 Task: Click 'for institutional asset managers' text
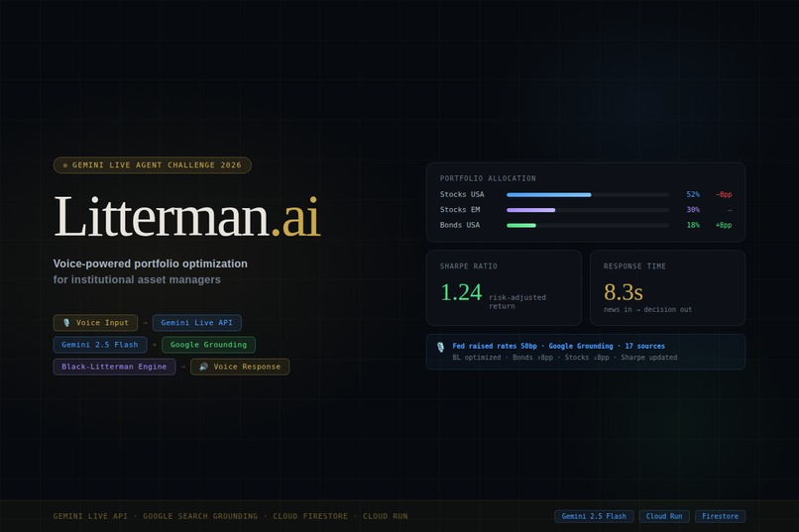click(x=137, y=279)
